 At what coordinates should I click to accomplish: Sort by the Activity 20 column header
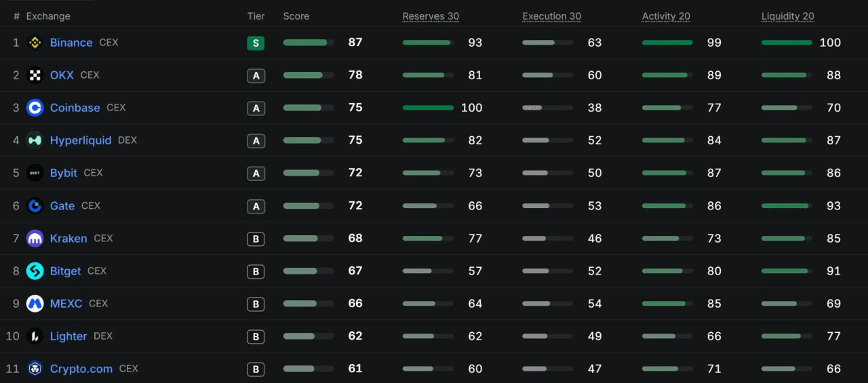(x=666, y=16)
